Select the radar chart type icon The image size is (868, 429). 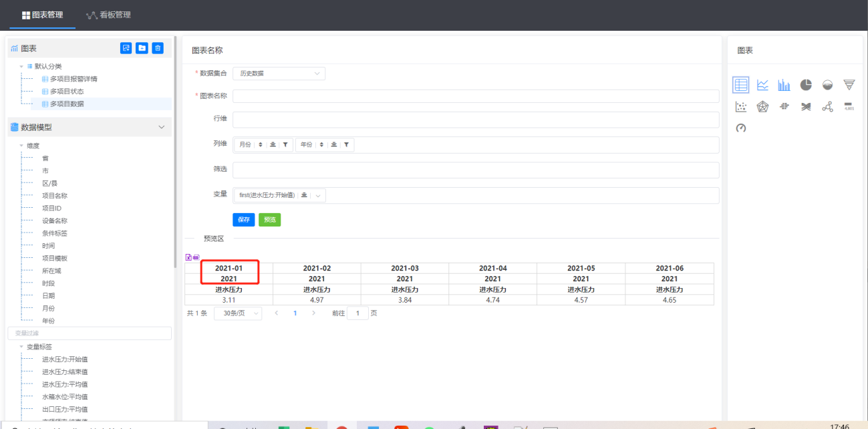coord(762,106)
